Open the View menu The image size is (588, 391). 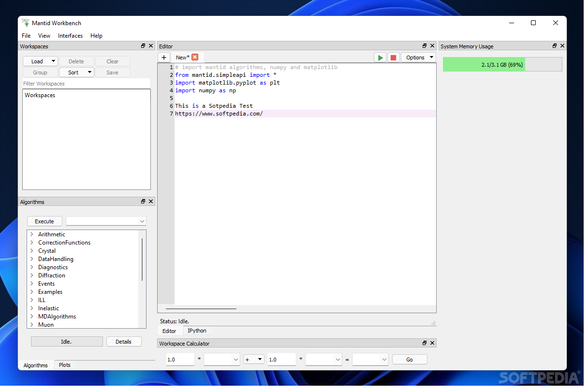(44, 36)
